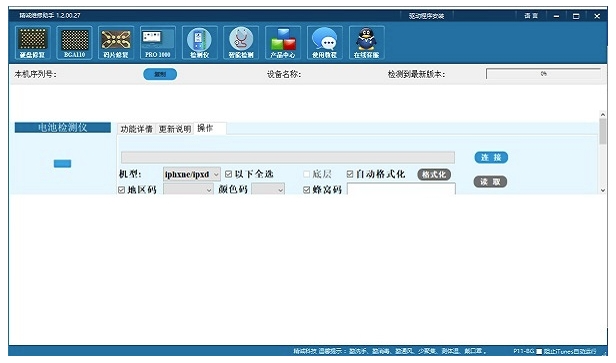Open the BGA110 module
The height and width of the screenshot is (363, 616).
74,42
